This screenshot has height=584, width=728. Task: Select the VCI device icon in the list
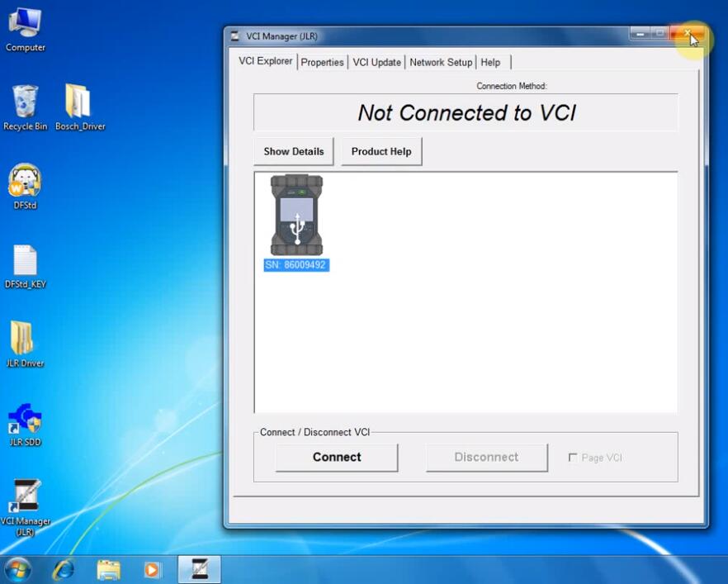296,215
